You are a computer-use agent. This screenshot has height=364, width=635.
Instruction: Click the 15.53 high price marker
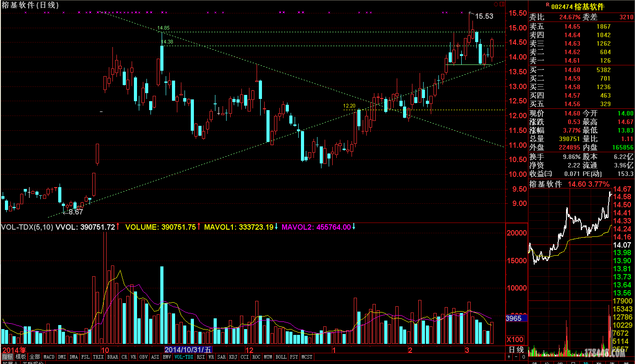click(484, 16)
